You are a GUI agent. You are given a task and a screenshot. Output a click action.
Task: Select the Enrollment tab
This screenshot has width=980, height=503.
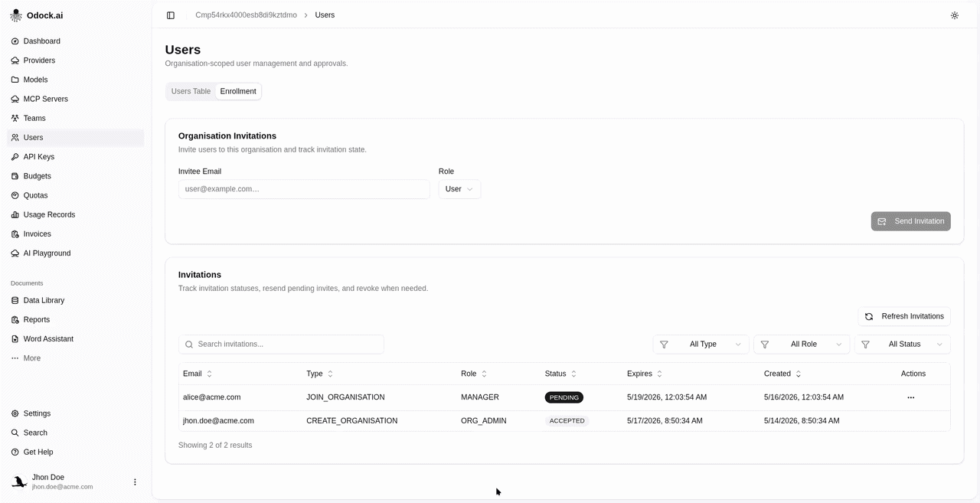(238, 91)
